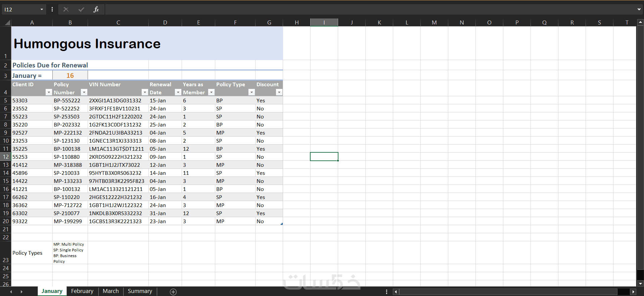Select Client ID cell 53303
The height and width of the screenshot is (296, 644).
click(32, 100)
